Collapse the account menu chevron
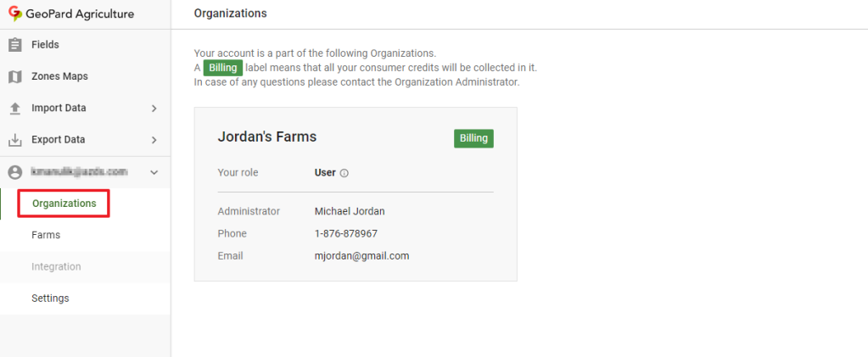868x357 pixels. [x=154, y=172]
